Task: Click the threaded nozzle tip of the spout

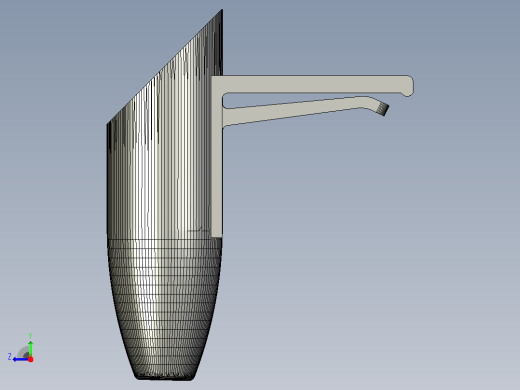Action: [x=383, y=108]
